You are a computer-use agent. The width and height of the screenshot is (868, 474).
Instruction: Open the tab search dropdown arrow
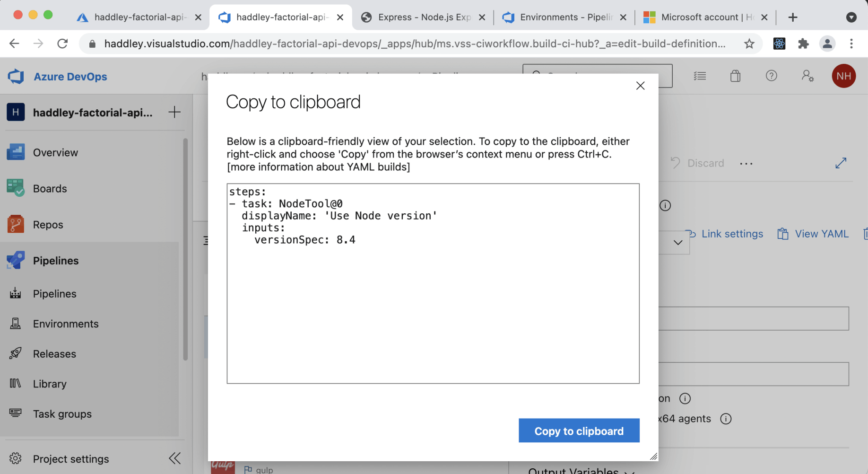pyautogui.click(x=851, y=17)
